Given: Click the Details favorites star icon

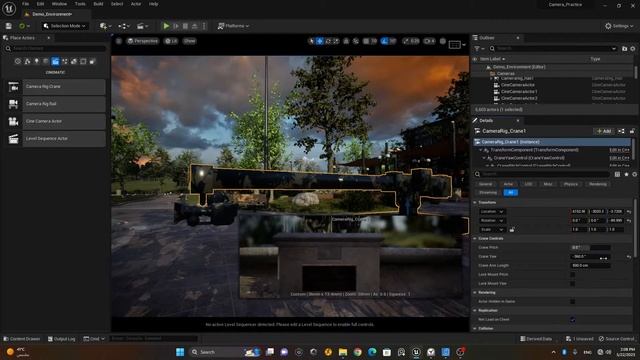Looking at the screenshot, I should [626, 174].
